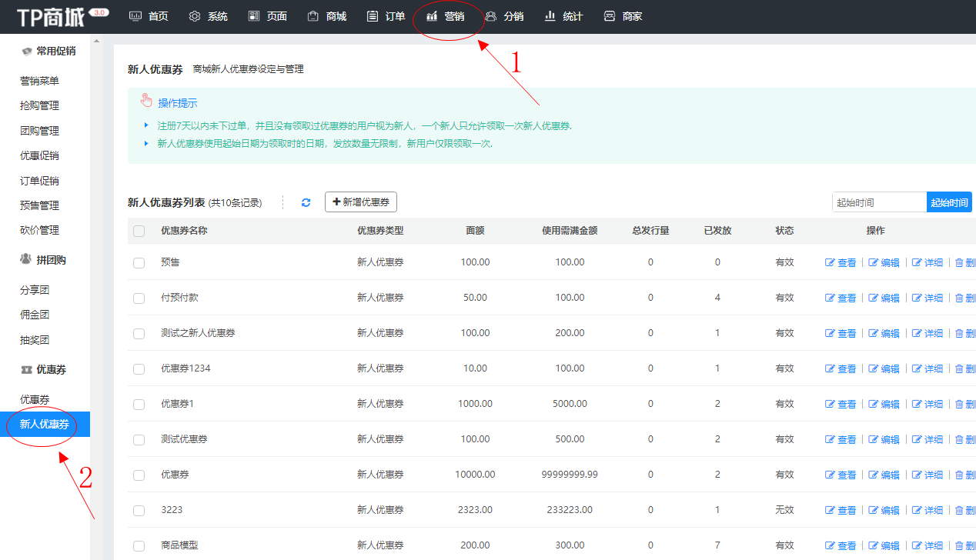Open 商城 via its shopping bag icon
This screenshot has width=976, height=560.
click(313, 16)
